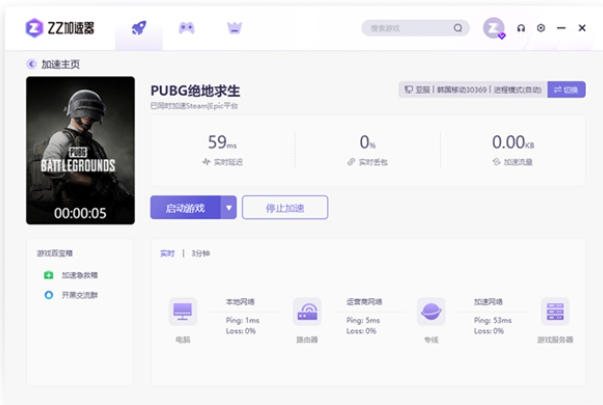Screen dimensions: 603x405
Task: Expand the launch game dropdown arrow
Action: coord(229,208)
